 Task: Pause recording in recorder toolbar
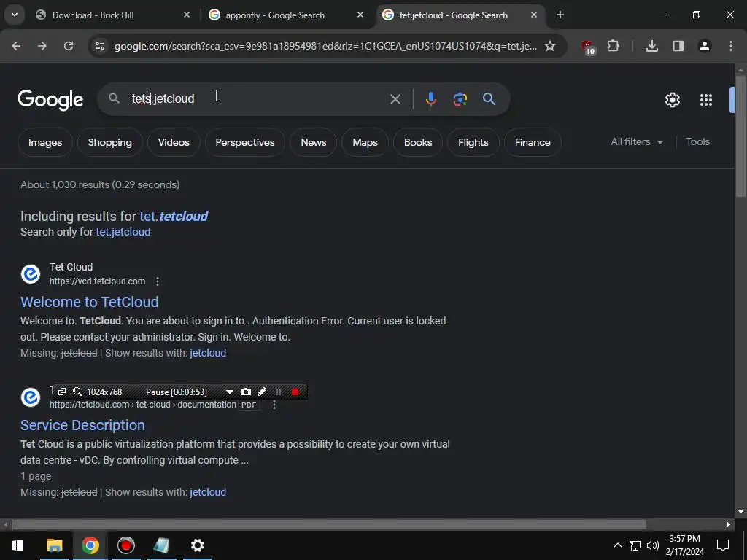tap(278, 392)
